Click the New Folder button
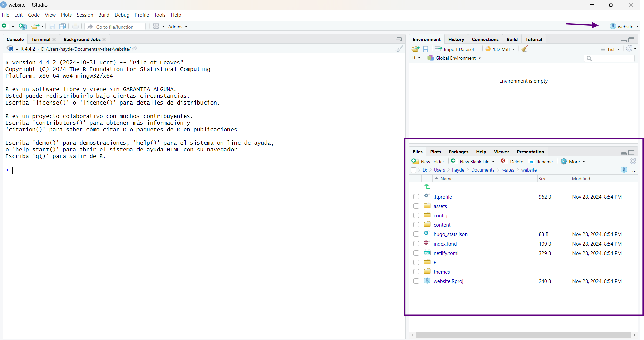644x340 pixels. pyautogui.click(x=428, y=162)
